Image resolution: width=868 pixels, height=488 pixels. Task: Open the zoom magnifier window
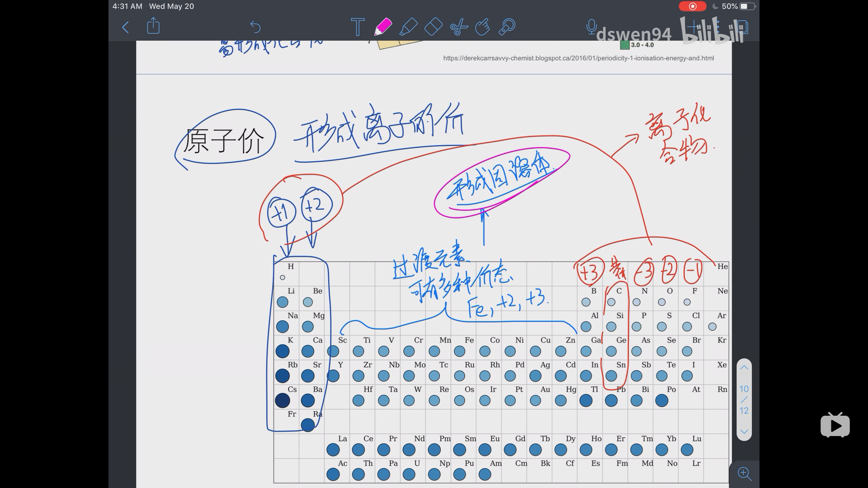tap(744, 474)
